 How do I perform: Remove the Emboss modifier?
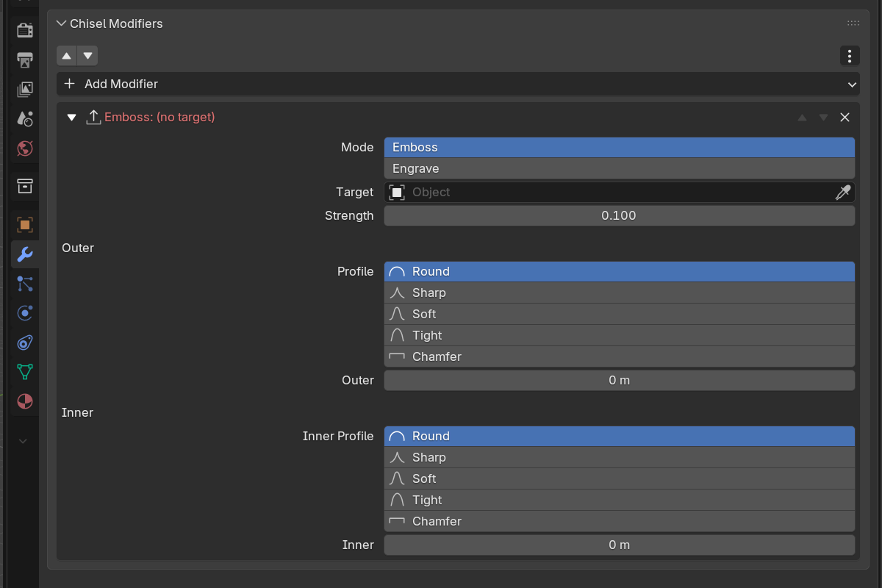point(845,118)
